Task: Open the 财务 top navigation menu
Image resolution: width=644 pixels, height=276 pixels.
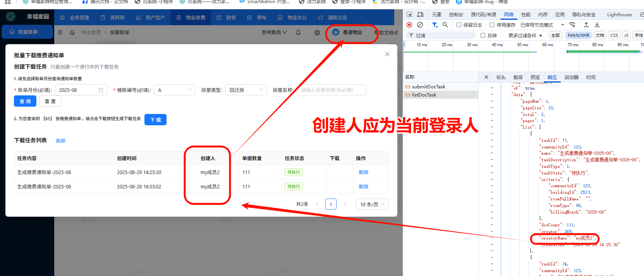Action: [227, 17]
